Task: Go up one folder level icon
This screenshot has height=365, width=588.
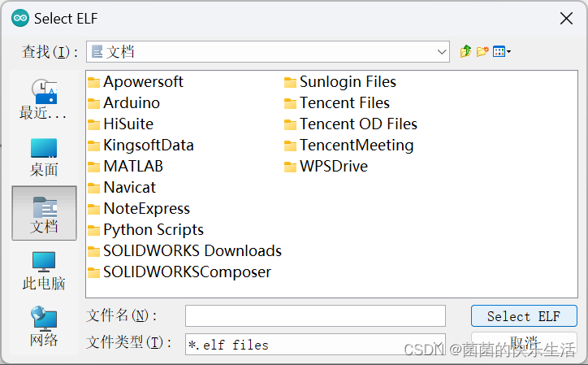Action: tap(465, 51)
